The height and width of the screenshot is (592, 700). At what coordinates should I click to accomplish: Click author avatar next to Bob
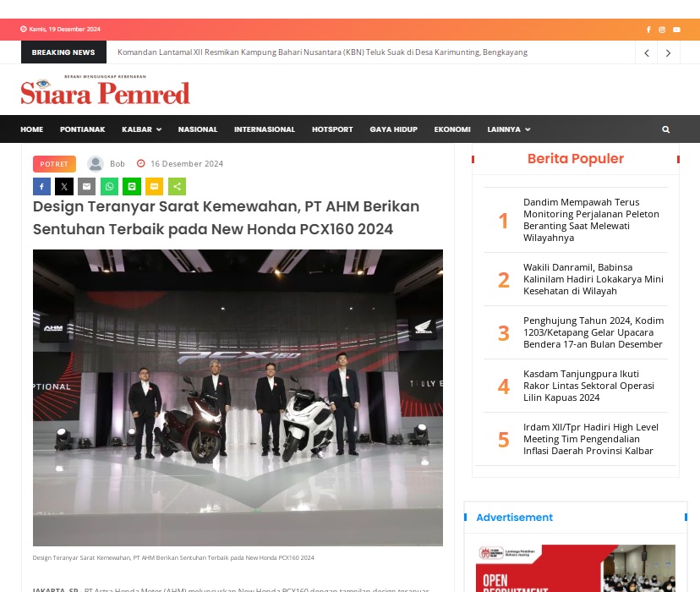95,164
